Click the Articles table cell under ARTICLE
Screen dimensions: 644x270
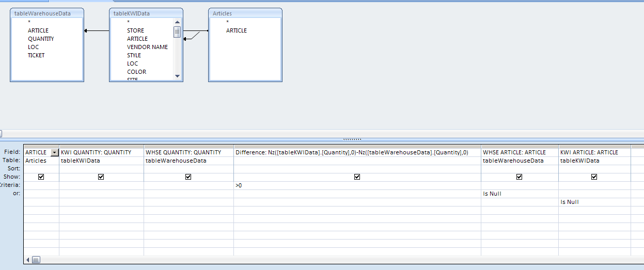[x=41, y=161]
